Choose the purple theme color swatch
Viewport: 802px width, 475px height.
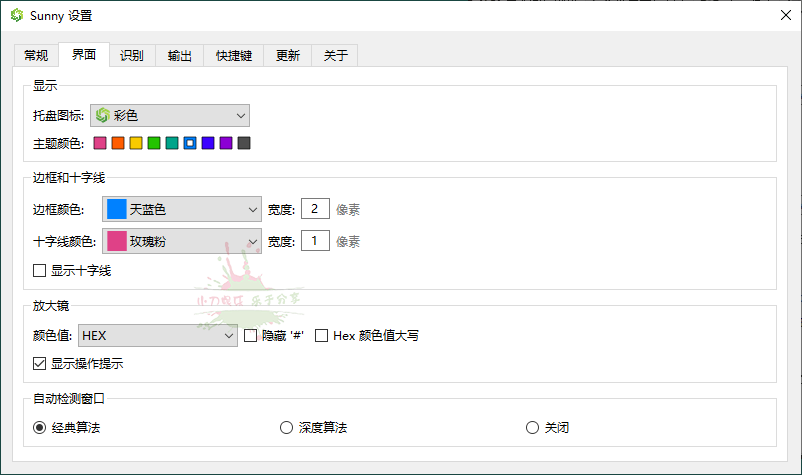pyautogui.click(x=226, y=143)
